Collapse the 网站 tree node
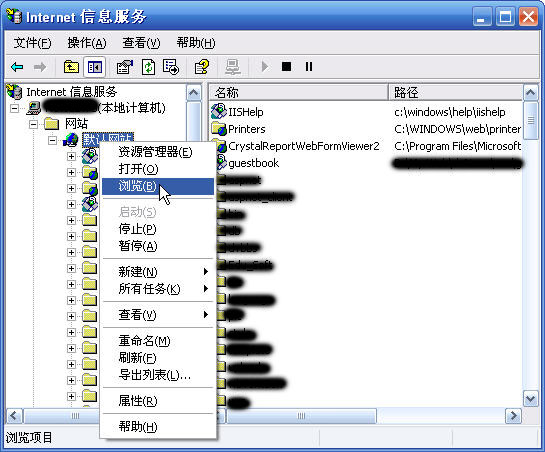Viewport: 545px width, 452px height. (x=33, y=124)
